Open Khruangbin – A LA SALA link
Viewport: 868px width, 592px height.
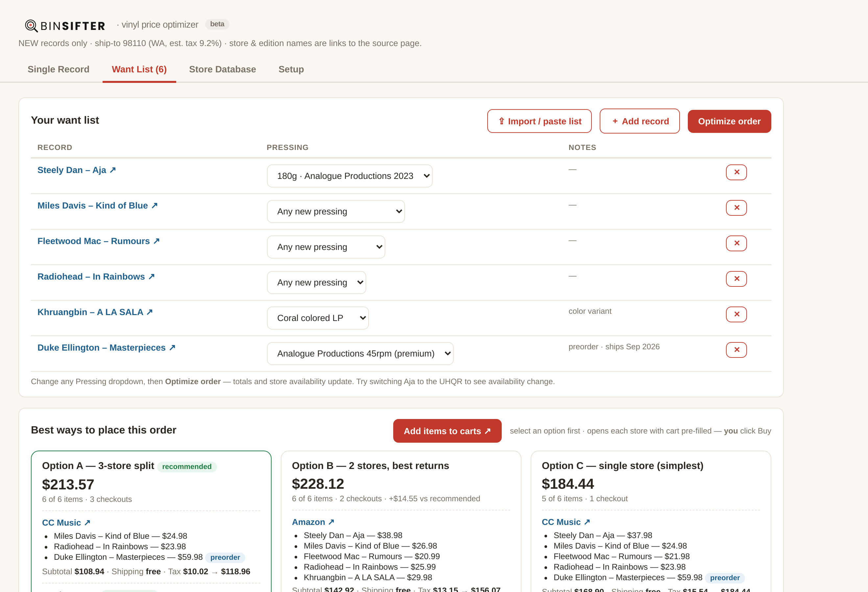click(95, 312)
